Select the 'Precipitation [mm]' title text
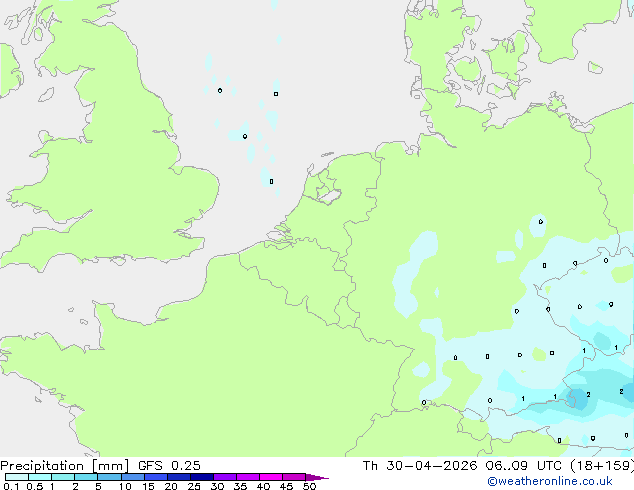Screen dimensions: 634x490 point(64,466)
